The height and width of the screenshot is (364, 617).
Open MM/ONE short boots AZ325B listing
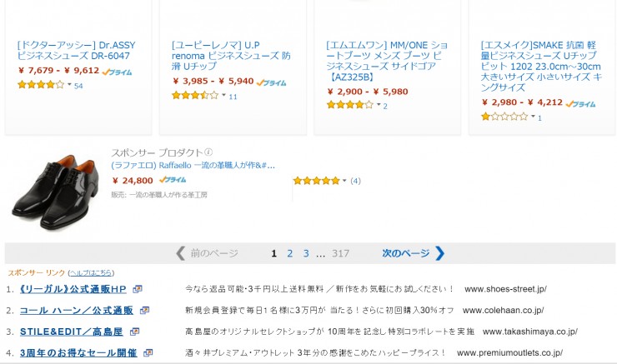tap(387, 61)
